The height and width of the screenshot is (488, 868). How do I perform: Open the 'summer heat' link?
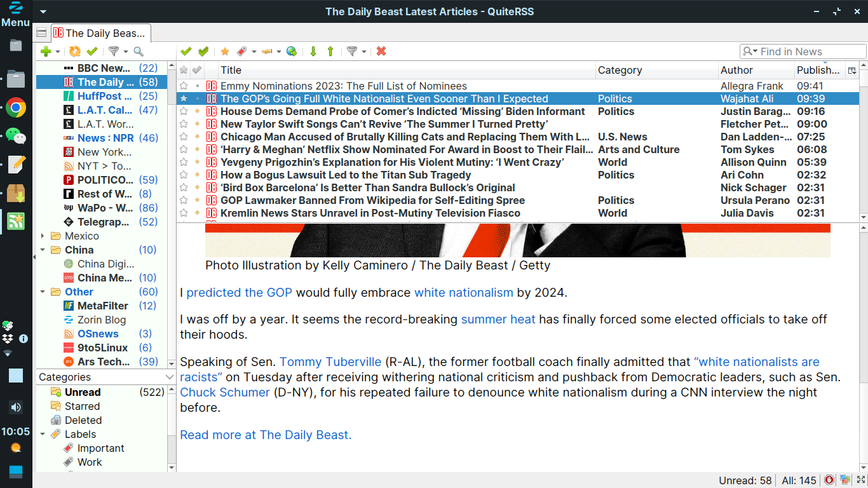coord(498,319)
